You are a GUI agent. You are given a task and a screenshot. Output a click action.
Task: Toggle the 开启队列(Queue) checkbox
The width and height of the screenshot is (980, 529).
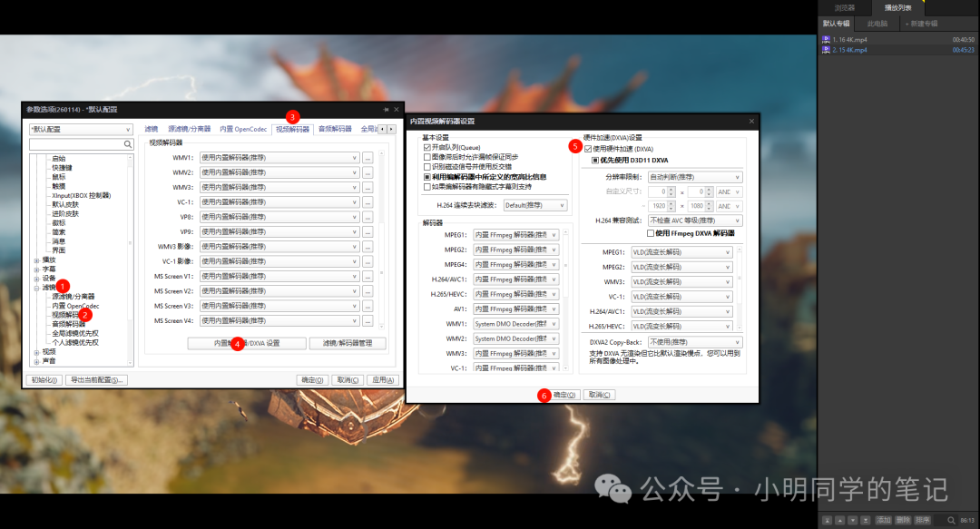click(x=427, y=147)
